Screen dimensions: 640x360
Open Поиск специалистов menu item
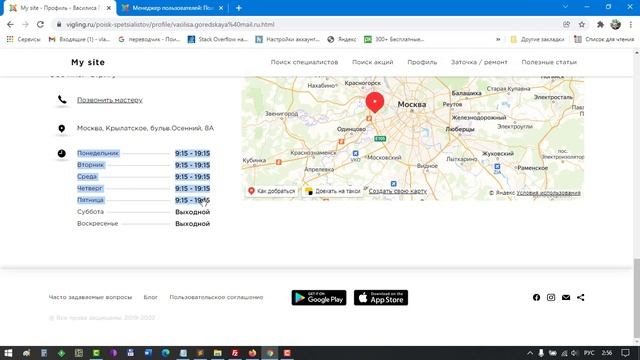(304, 62)
